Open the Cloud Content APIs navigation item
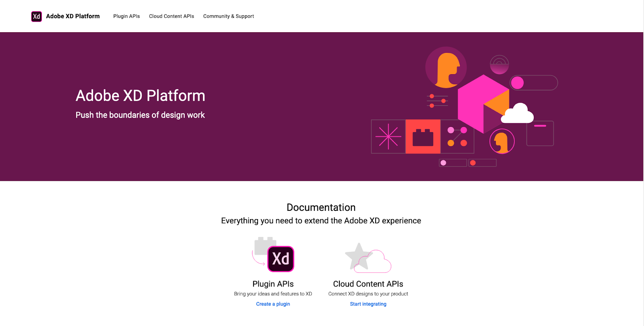The image size is (644, 326). pyautogui.click(x=171, y=16)
